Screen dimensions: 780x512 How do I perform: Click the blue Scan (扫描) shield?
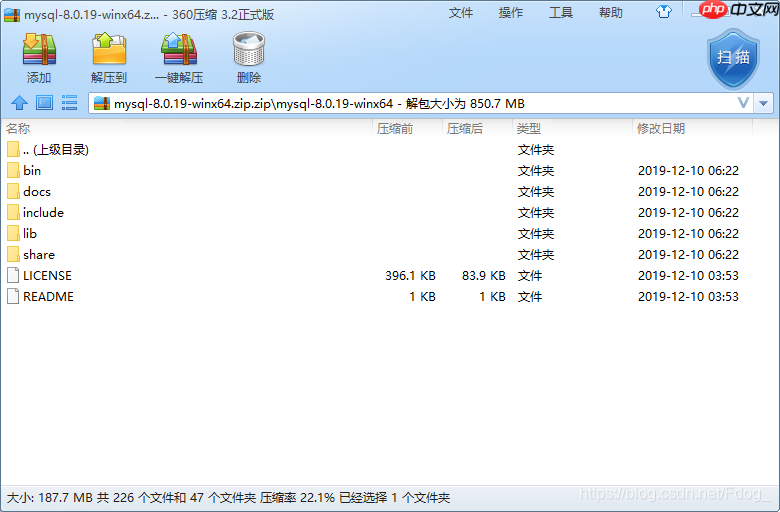(733, 59)
